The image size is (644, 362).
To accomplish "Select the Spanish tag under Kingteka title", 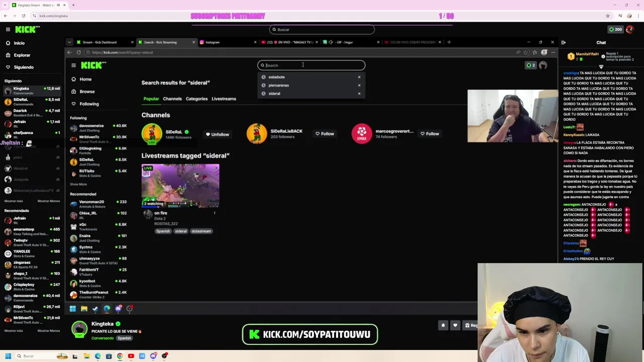I will pyautogui.click(x=124, y=338).
